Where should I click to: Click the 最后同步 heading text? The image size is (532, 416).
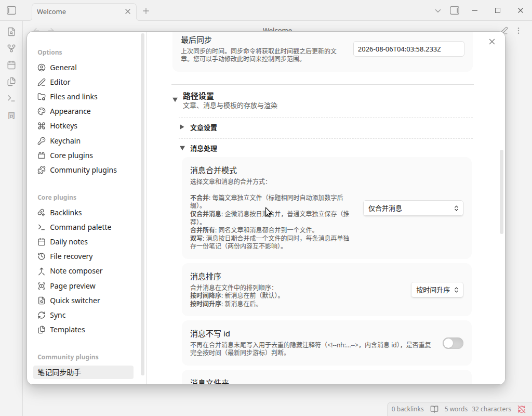[196, 40]
